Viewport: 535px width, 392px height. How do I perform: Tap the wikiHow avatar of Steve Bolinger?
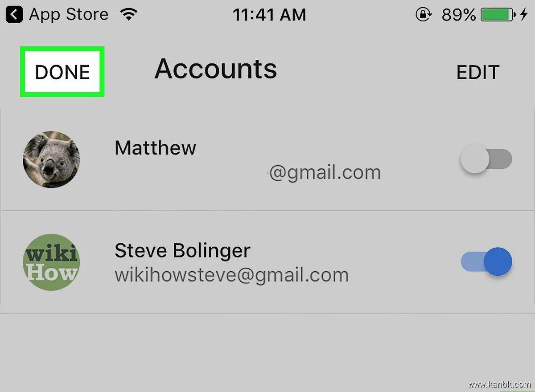[51, 262]
